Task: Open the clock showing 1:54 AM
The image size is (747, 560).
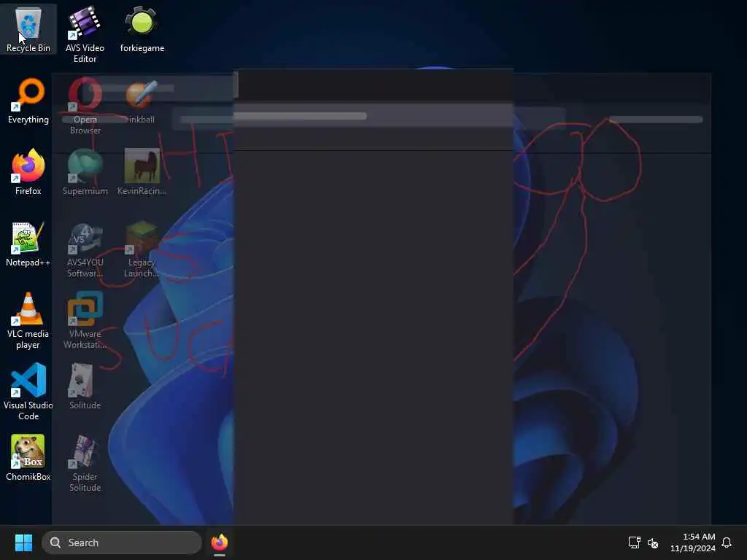Action: (x=693, y=542)
